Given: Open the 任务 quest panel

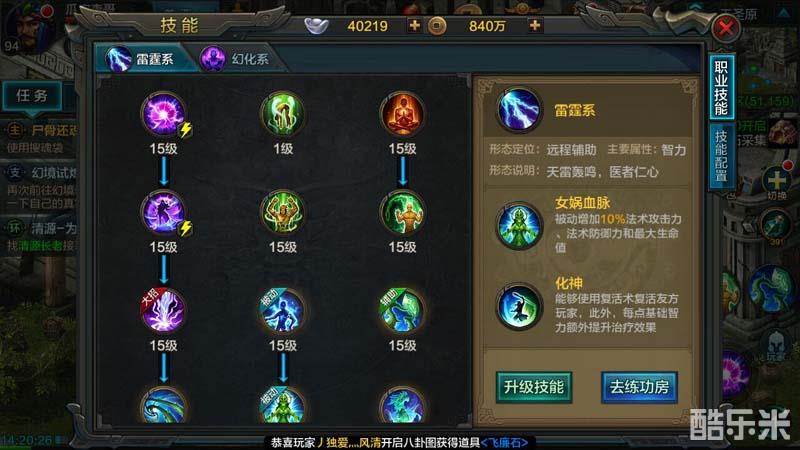Looking at the screenshot, I should (x=32, y=96).
